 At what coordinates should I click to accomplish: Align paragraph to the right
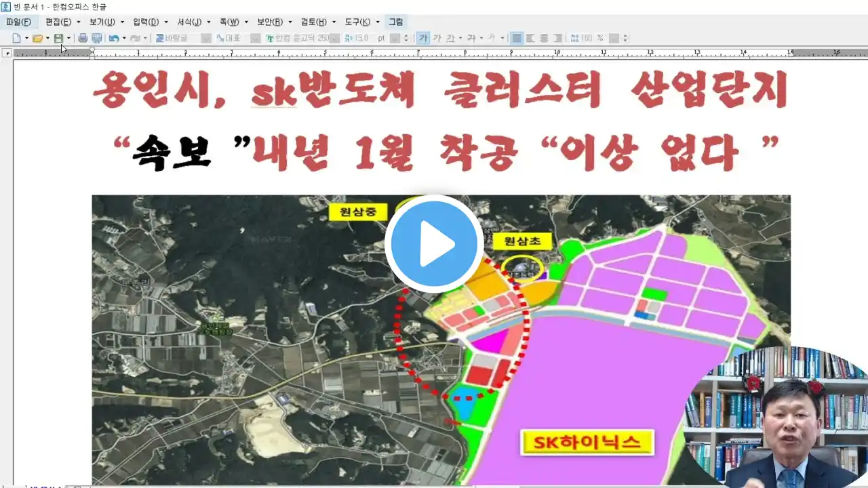click(x=557, y=38)
